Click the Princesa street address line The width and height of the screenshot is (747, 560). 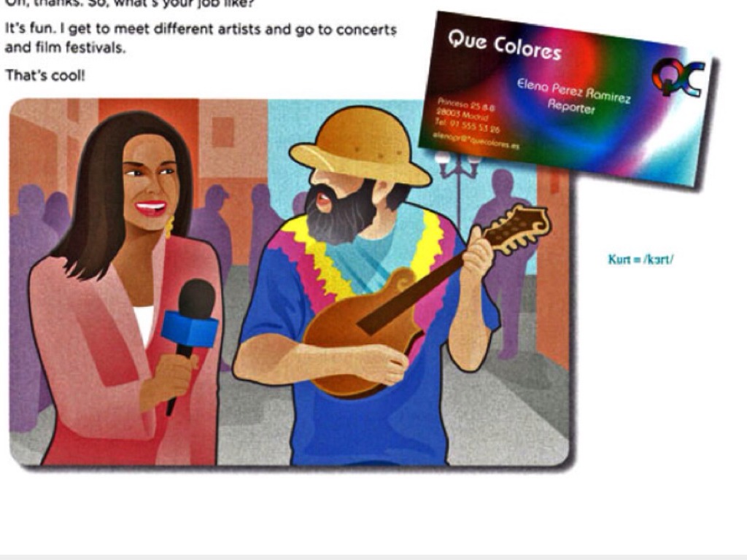point(466,104)
